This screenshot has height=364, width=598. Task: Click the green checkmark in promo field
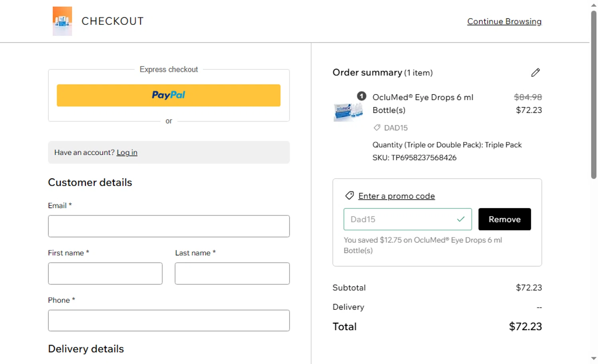(461, 219)
